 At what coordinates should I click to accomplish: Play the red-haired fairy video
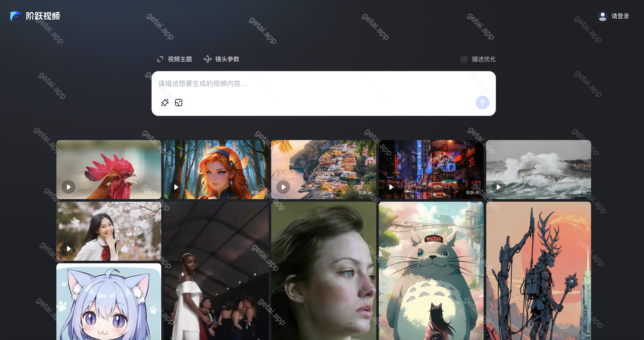(176, 187)
